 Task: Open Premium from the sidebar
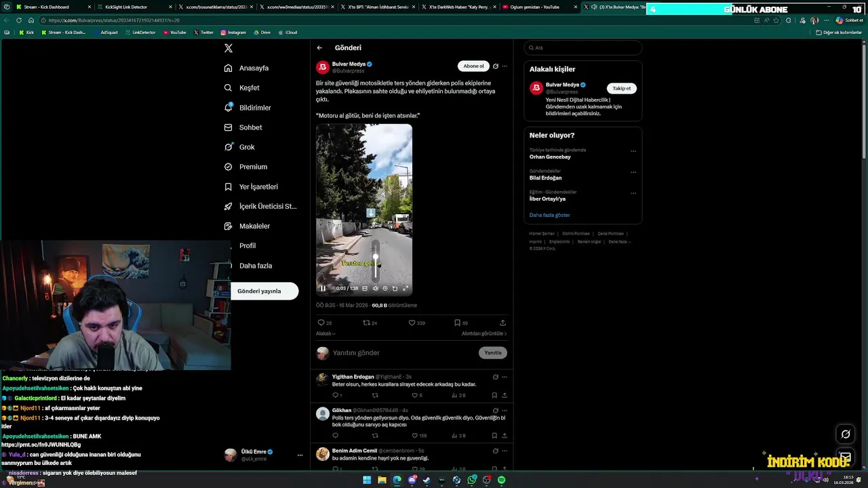(245, 167)
